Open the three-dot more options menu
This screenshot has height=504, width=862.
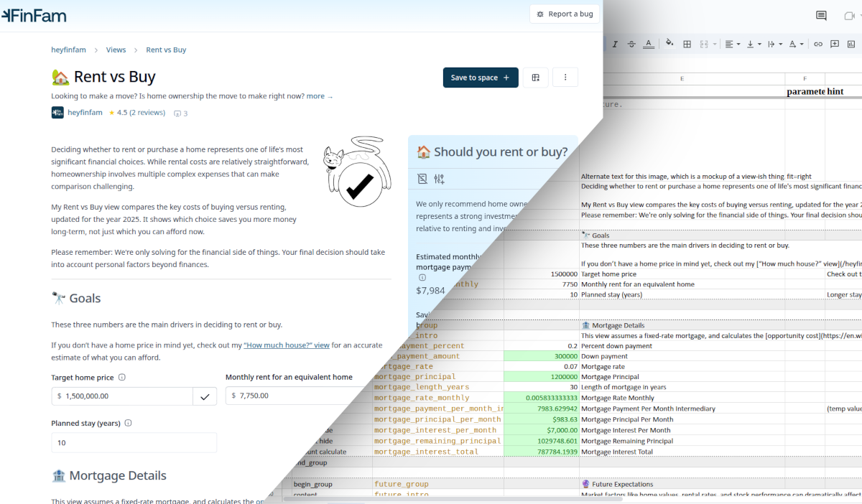[566, 78]
